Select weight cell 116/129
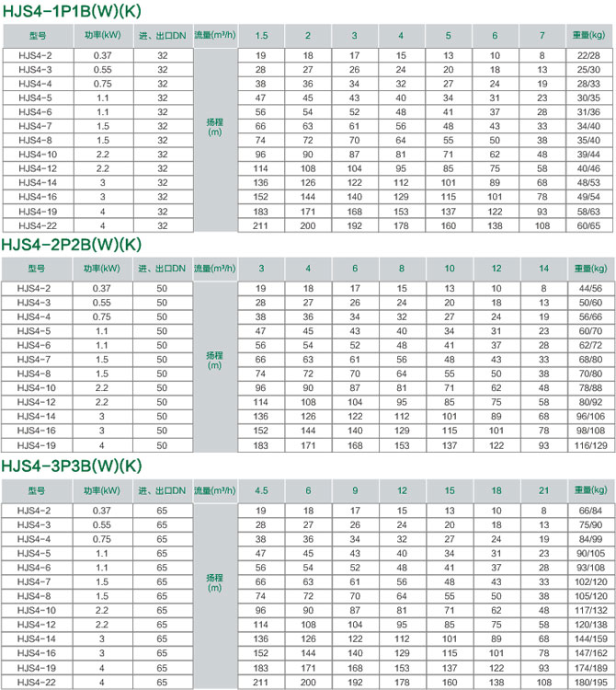This screenshot has height=690, width=616. [590, 445]
